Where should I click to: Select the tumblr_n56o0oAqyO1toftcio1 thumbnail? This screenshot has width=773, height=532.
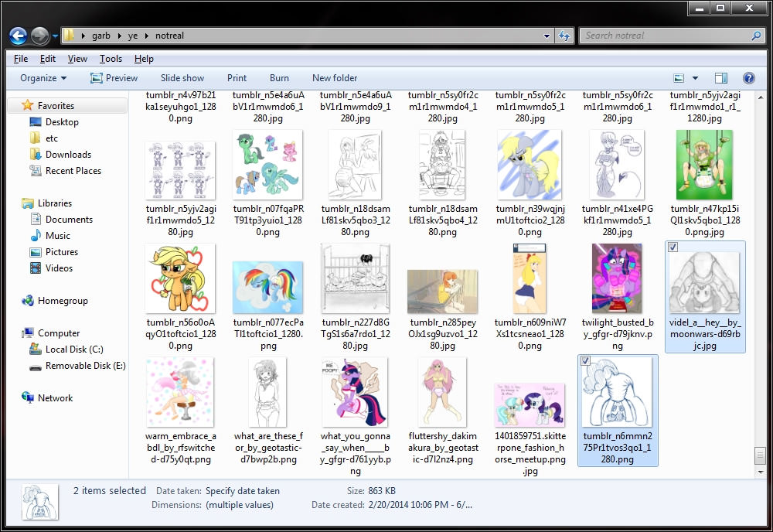pos(180,278)
